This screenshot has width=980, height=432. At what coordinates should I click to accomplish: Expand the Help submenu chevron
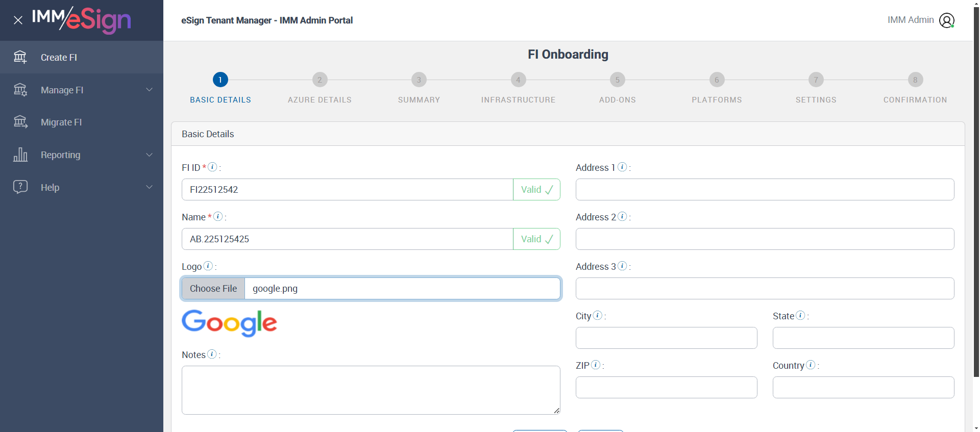coord(149,187)
